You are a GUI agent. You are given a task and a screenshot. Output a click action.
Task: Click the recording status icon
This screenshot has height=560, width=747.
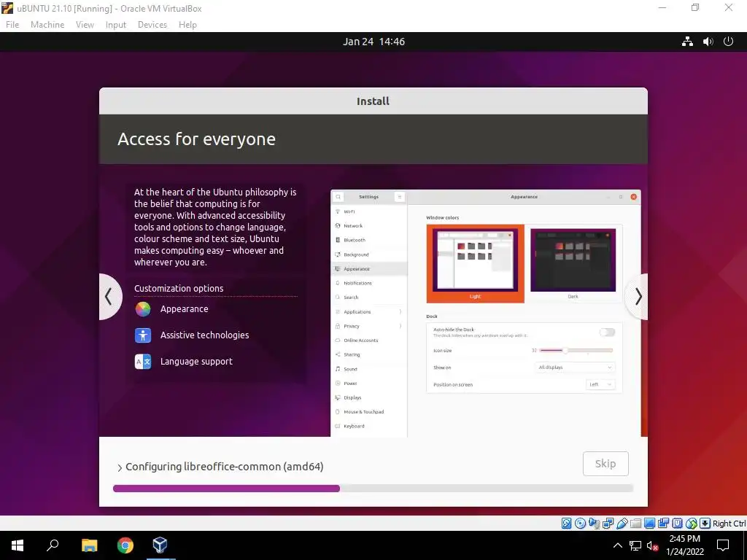(663, 524)
